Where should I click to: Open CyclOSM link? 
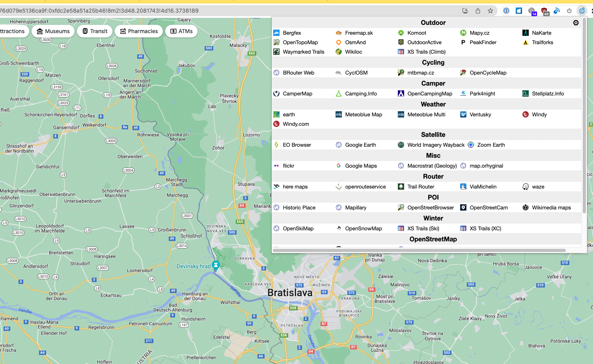click(x=356, y=73)
